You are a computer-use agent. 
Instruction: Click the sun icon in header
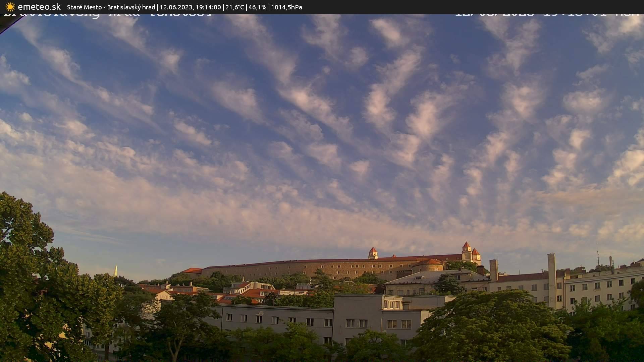(x=10, y=7)
